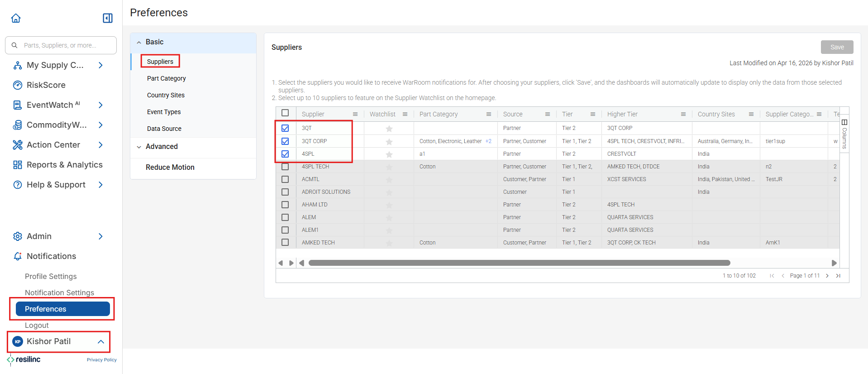Select Data Source preference item

(x=164, y=129)
